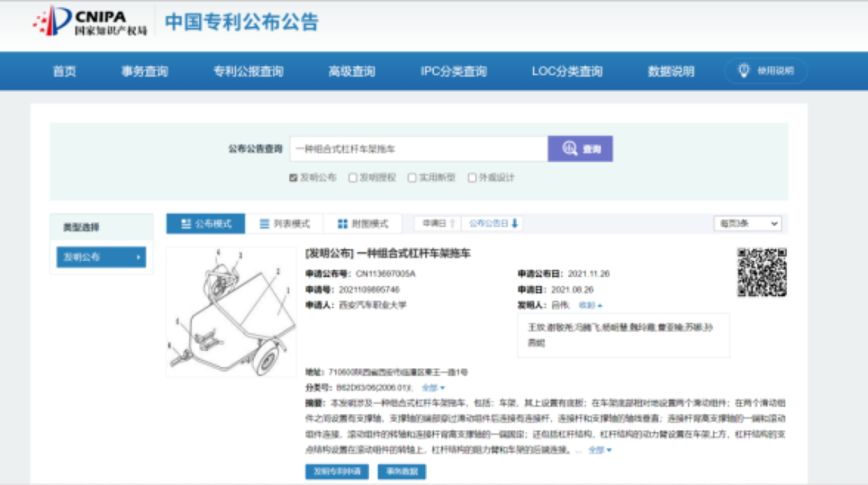Click the lightbulb icon beside 使用说明
The image size is (868, 485).
pyautogui.click(x=743, y=70)
